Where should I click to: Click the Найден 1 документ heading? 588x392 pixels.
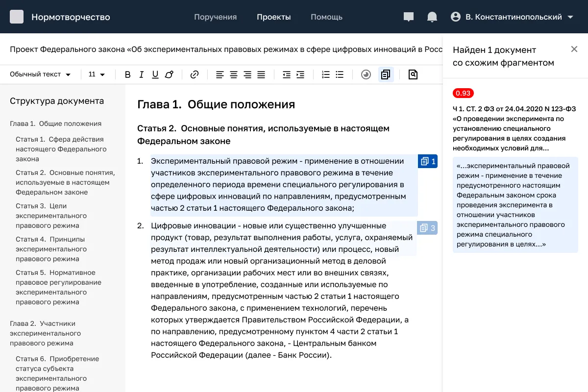(x=503, y=56)
